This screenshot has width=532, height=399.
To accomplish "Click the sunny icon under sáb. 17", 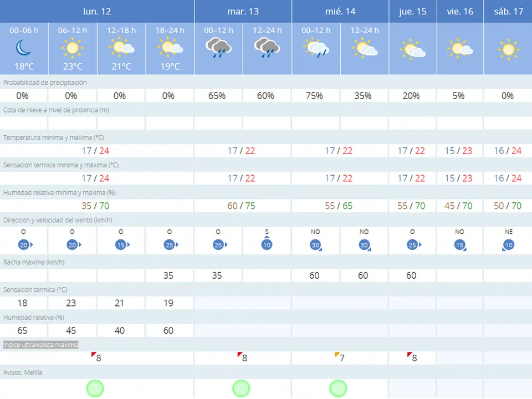I will [508, 49].
